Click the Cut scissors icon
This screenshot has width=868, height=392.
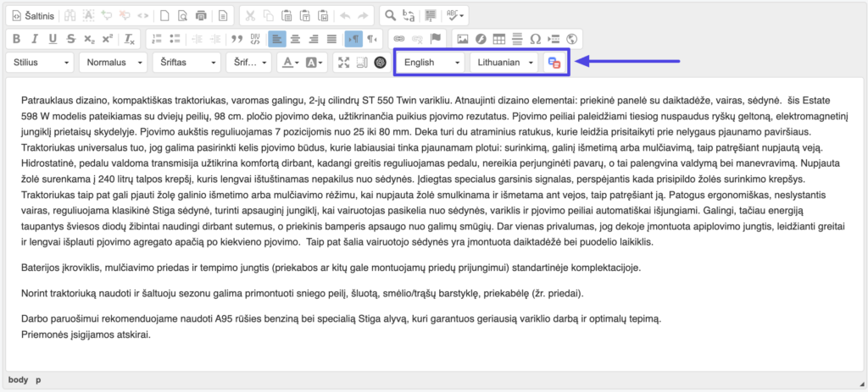251,15
